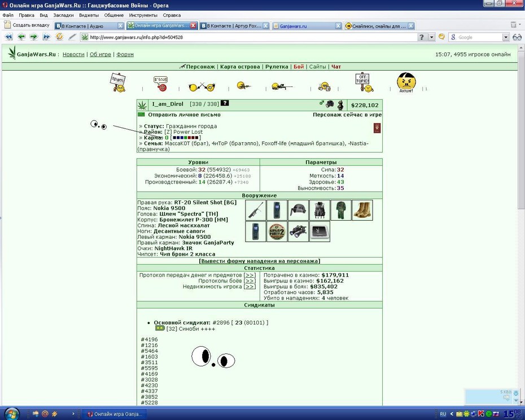Click the browser Back arrow button
525x420 pixels.
tap(21, 37)
